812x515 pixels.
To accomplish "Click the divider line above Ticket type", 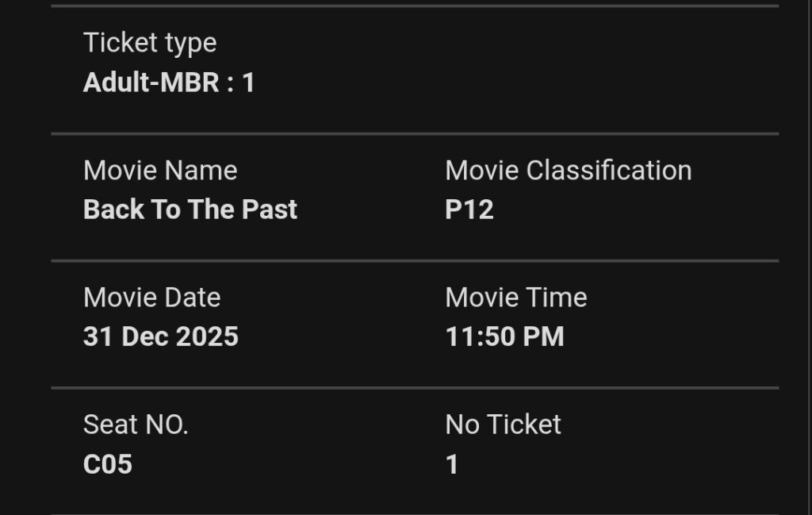I will tap(415, 6).
